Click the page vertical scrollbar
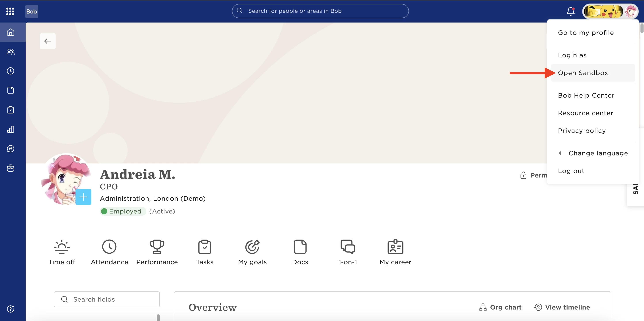Screen dimensions: 644x321 pos(642,28)
